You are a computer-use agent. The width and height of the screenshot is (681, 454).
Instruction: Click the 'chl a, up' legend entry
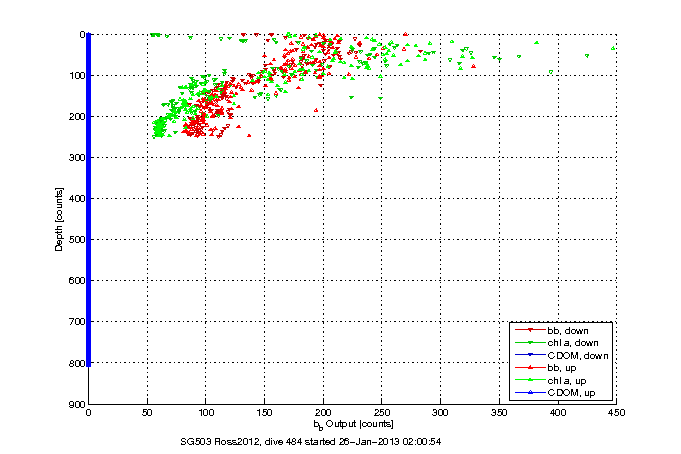coord(550,381)
